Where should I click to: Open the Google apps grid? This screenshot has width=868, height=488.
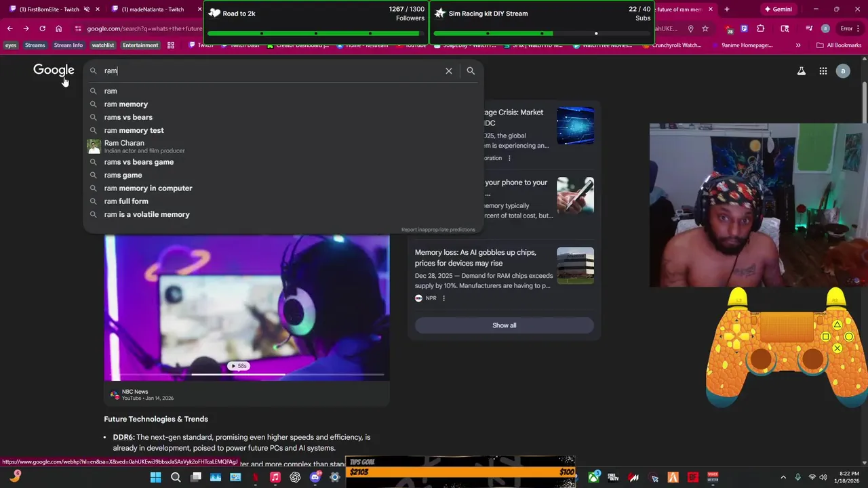pyautogui.click(x=823, y=70)
